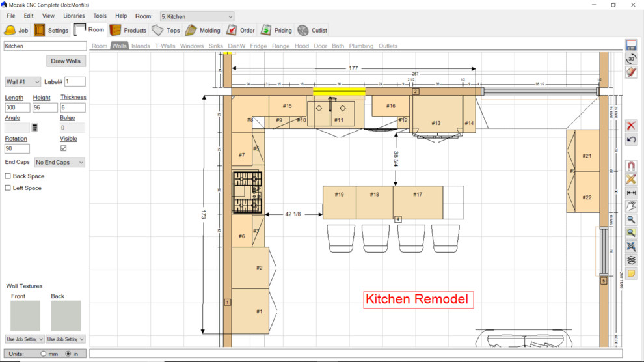Screen dimensions: 644x362
Task: Click the Label# input field
Action: click(x=75, y=82)
